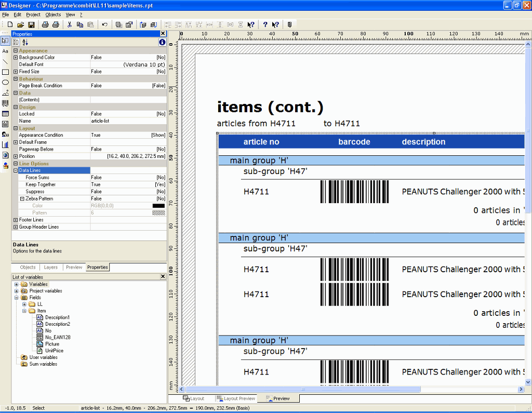532x413 pixels.
Task: Select the text tool
Action: 5,51
